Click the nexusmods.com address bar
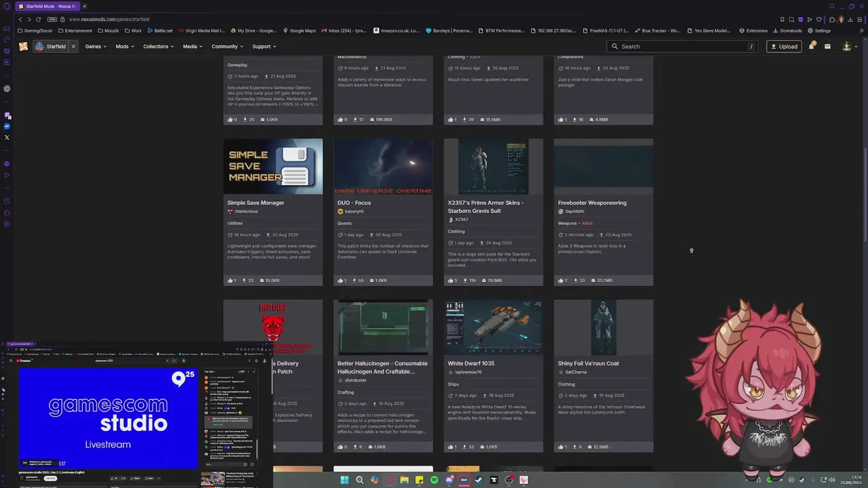The image size is (868, 488). [x=108, y=19]
